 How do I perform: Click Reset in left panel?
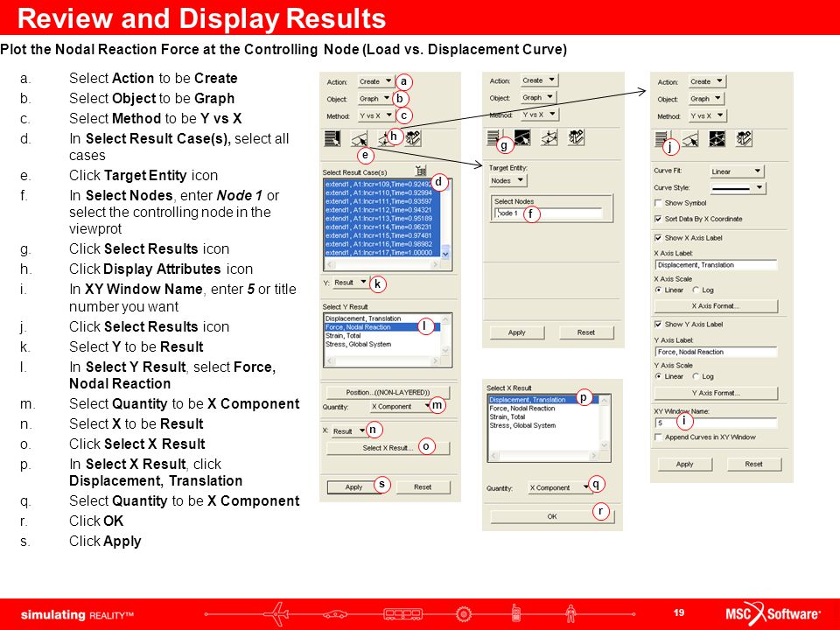coord(423,487)
